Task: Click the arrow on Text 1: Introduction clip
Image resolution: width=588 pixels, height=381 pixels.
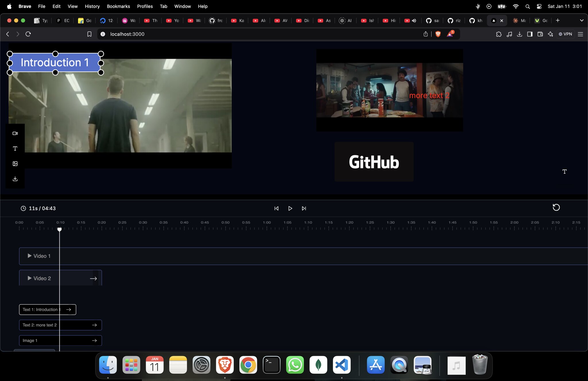Action: 69,309
